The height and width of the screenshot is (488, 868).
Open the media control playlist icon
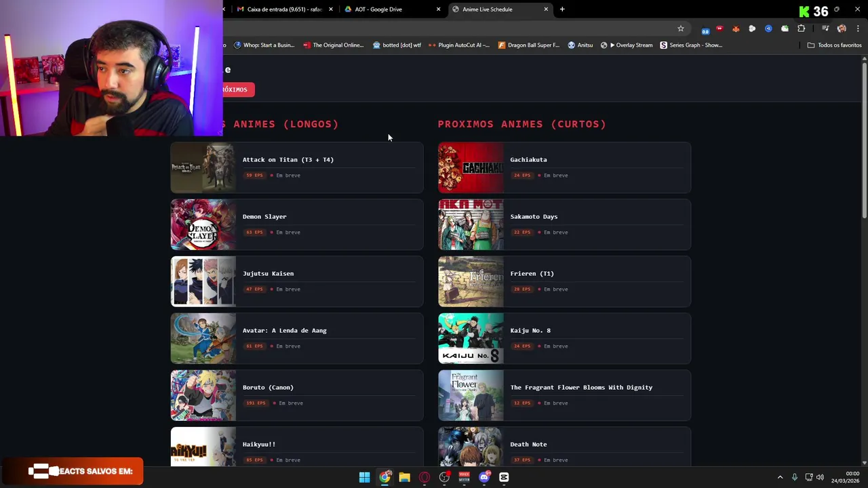(x=825, y=28)
